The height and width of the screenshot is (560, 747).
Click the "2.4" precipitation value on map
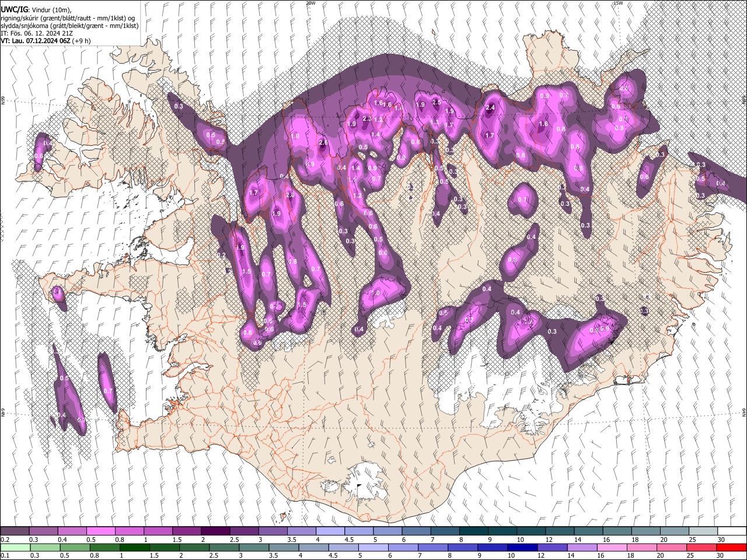(490, 107)
